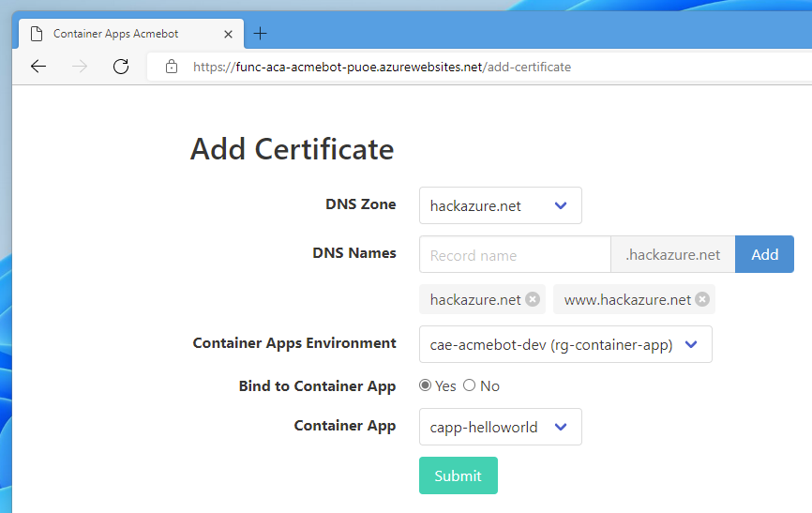Click the hackazure.net tag text

474,299
